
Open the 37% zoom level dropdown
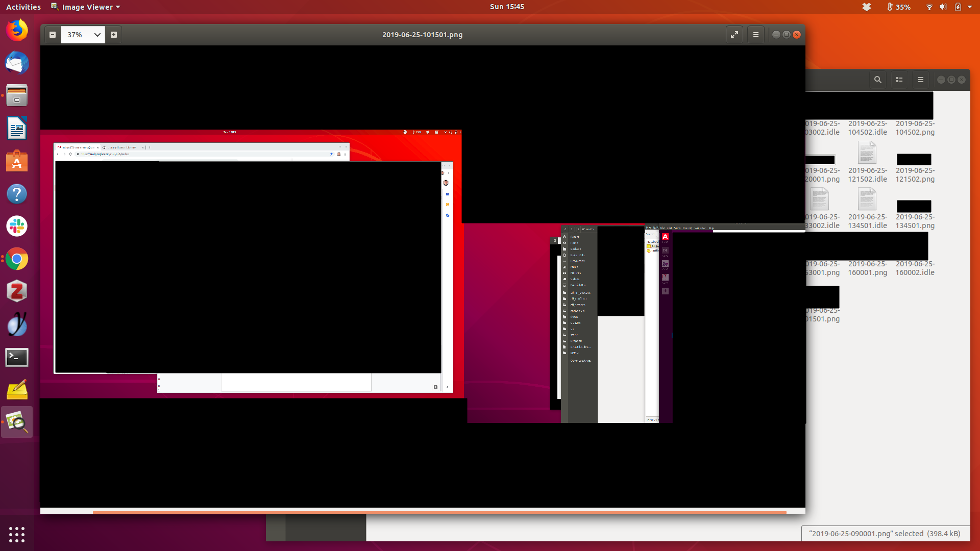coord(83,35)
